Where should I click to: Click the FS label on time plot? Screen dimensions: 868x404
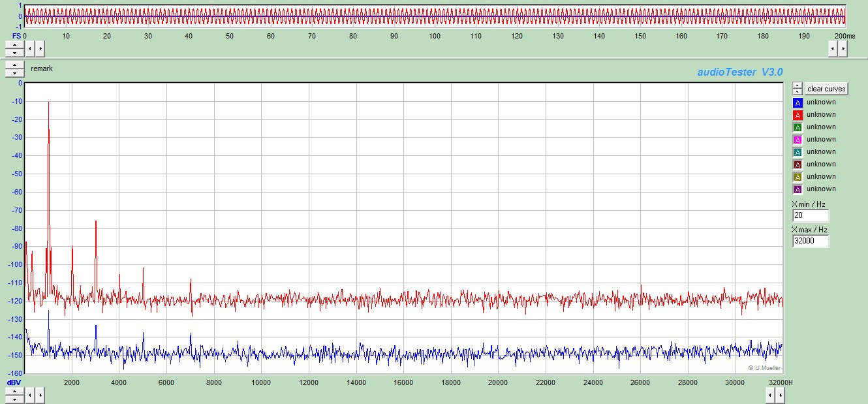[x=17, y=35]
